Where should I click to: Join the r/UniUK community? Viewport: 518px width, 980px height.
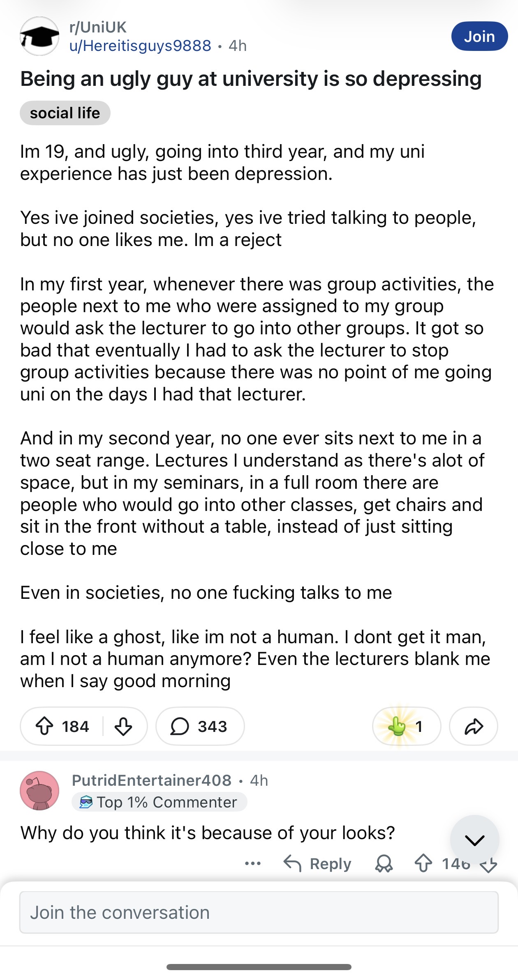coord(479,37)
